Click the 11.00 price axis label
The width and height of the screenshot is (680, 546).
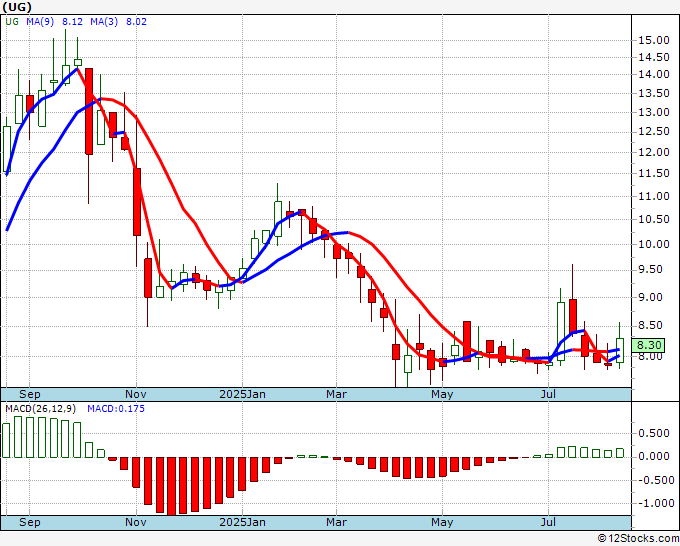click(x=654, y=196)
